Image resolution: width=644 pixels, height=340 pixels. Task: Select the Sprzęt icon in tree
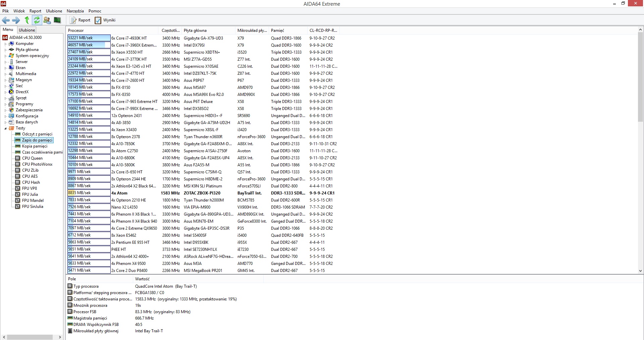(x=11, y=98)
